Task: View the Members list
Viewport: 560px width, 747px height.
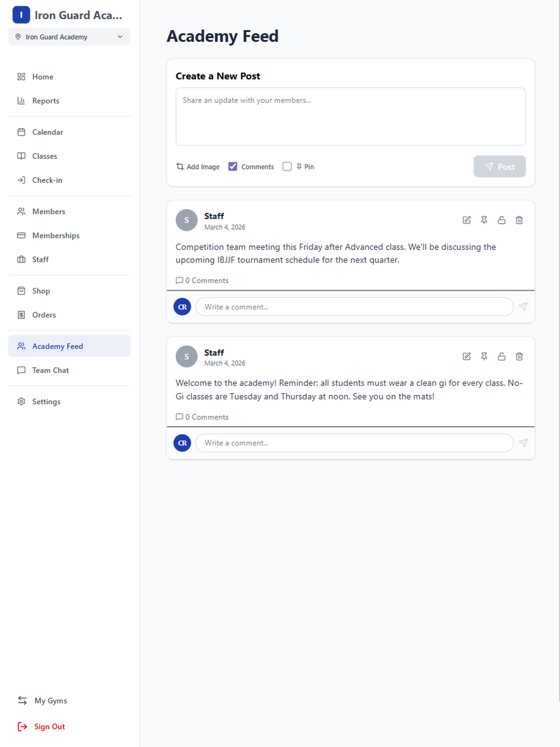Action: [x=69, y=211]
